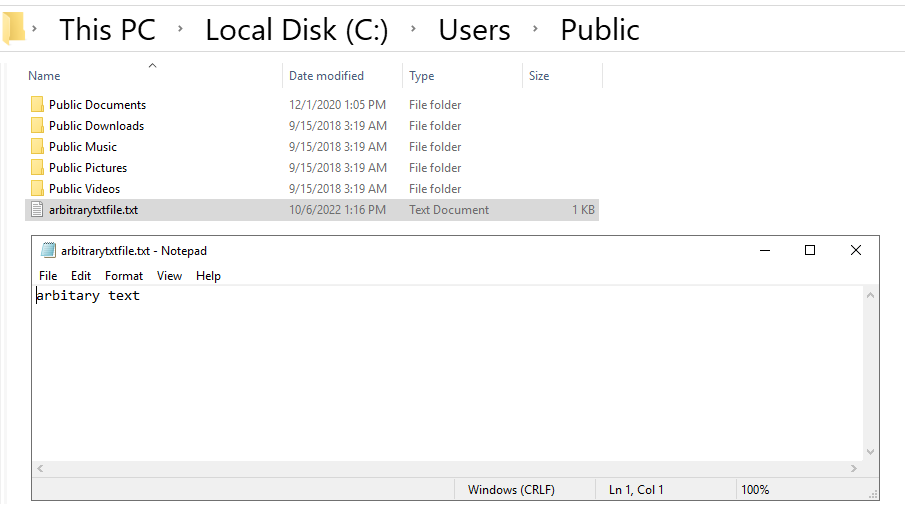Viewport: 905px width, 506px height.
Task: Open Notepad Format menu
Action: (x=124, y=276)
